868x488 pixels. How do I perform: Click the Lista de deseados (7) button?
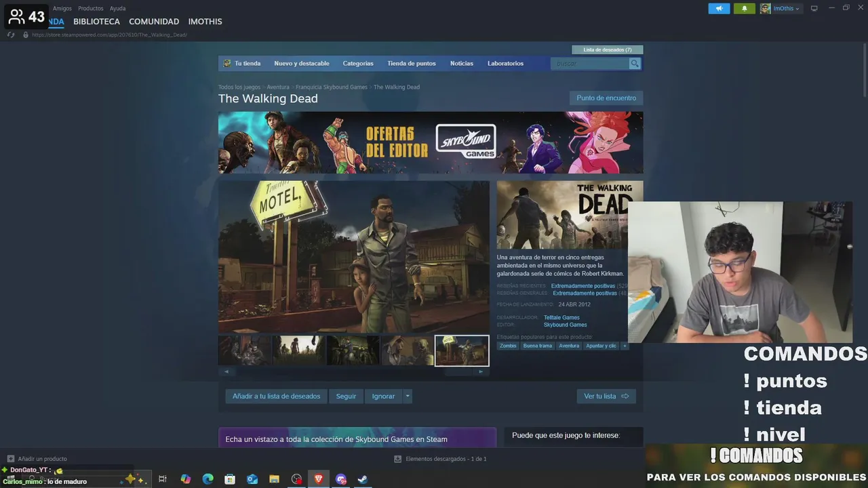coord(608,49)
